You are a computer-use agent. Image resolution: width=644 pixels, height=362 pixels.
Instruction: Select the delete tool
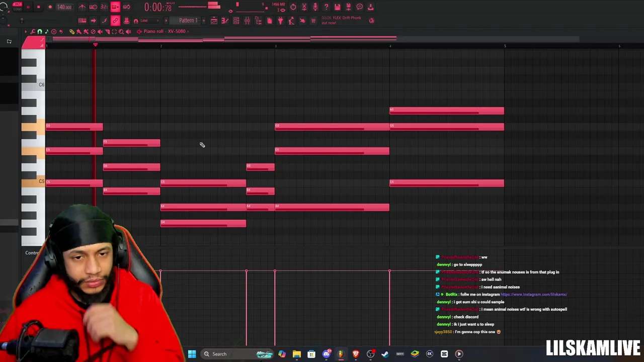(93, 31)
